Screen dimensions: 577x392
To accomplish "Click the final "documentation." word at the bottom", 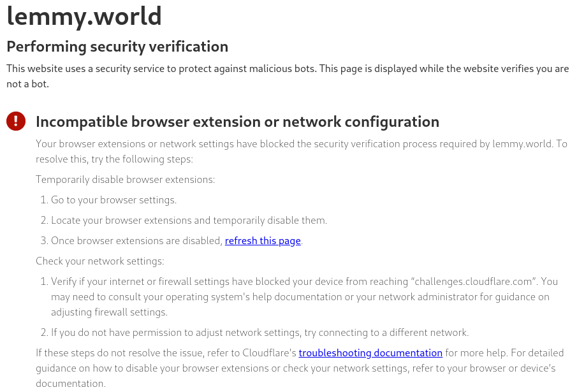I will (71, 384).
